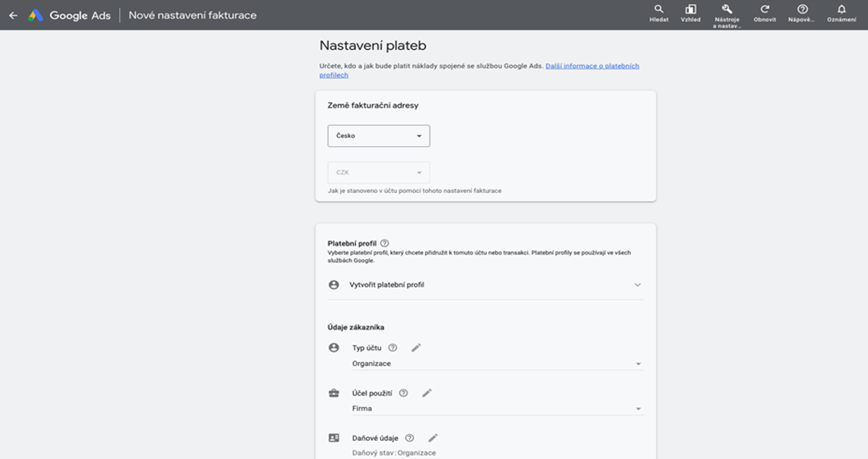Click the ID card icon beside Daňové údaje
This screenshot has width=868, height=459.
333,438
